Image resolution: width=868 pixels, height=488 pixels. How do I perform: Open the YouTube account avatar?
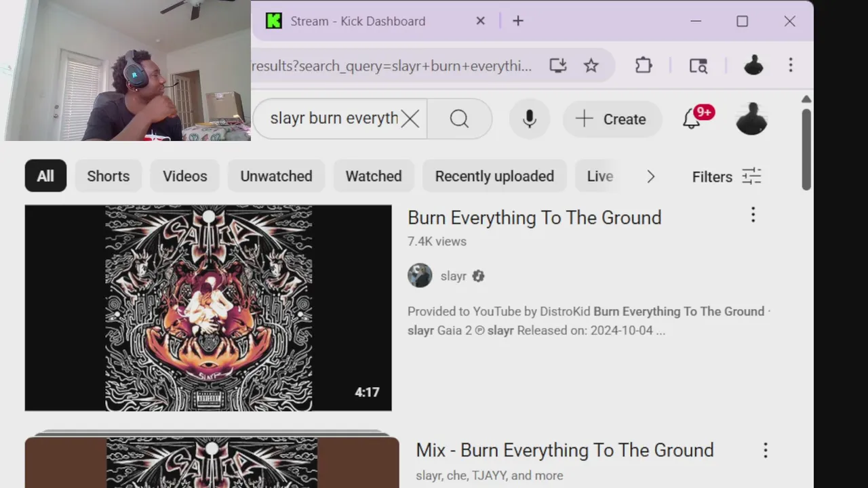[751, 119]
